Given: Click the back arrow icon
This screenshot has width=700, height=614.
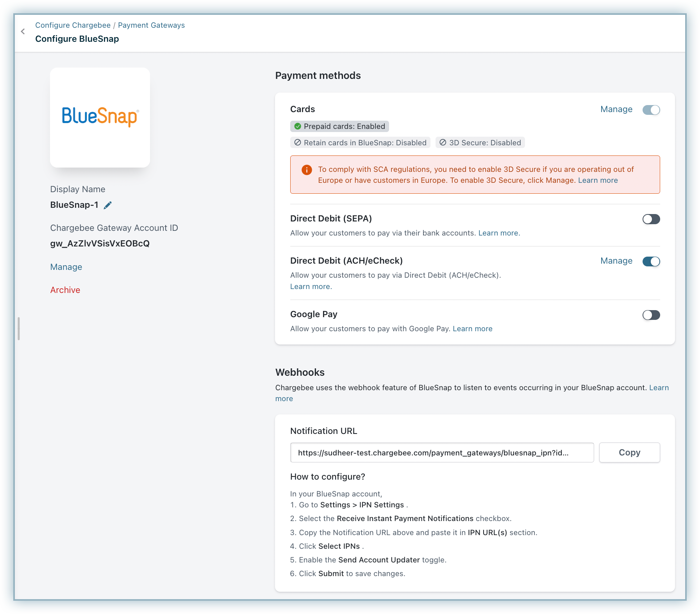Looking at the screenshot, I should [23, 32].
